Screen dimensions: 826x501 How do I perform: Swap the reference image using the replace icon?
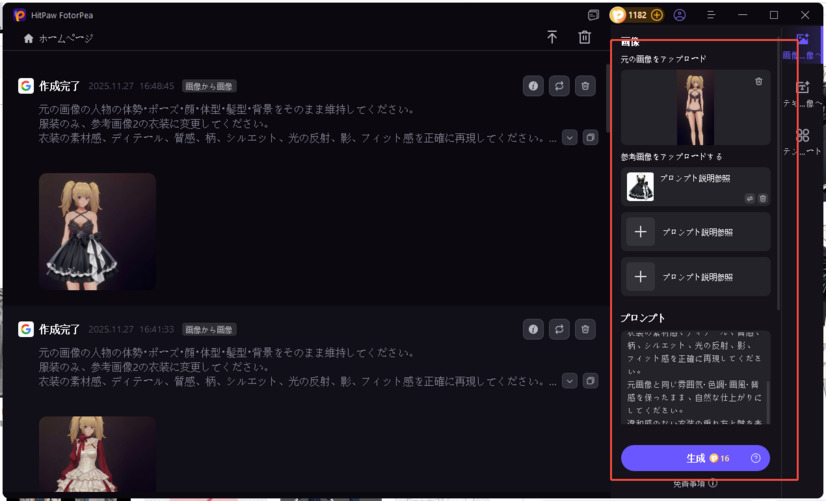[x=750, y=199]
